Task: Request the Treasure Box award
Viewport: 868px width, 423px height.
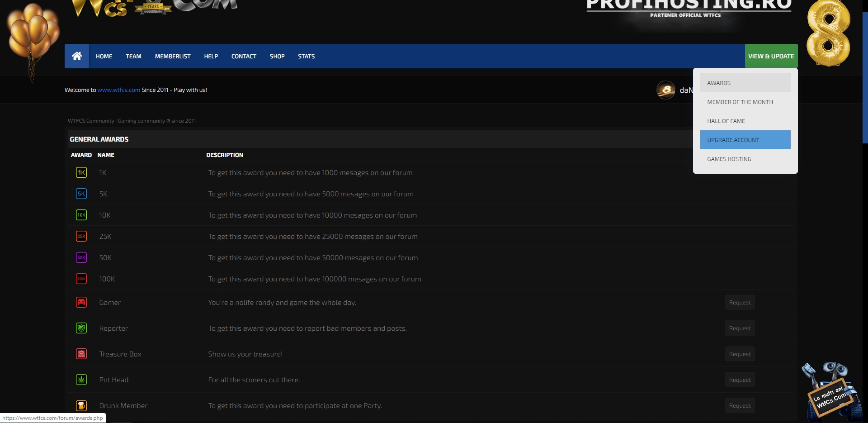Action: pos(740,354)
